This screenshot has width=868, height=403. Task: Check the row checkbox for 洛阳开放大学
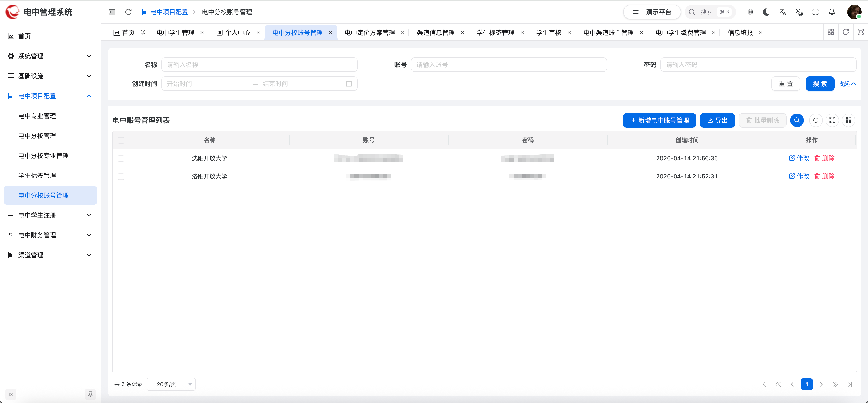pyautogui.click(x=121, y=176)
